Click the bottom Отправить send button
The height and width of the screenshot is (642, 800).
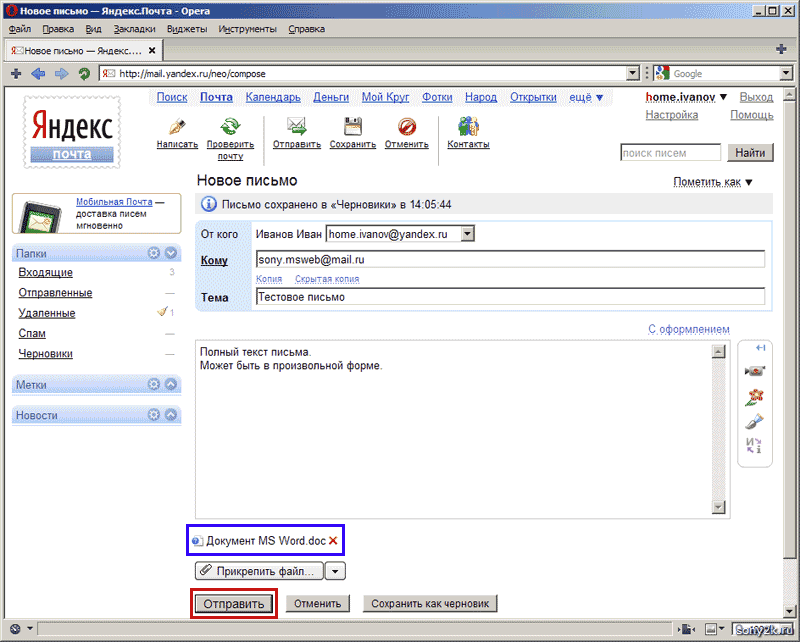234,604
